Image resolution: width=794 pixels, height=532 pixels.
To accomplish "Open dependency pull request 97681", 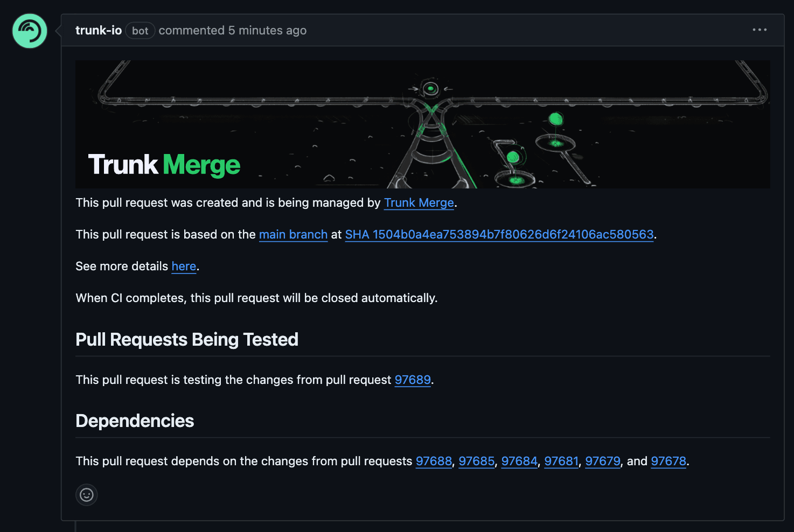I will 561,461.
